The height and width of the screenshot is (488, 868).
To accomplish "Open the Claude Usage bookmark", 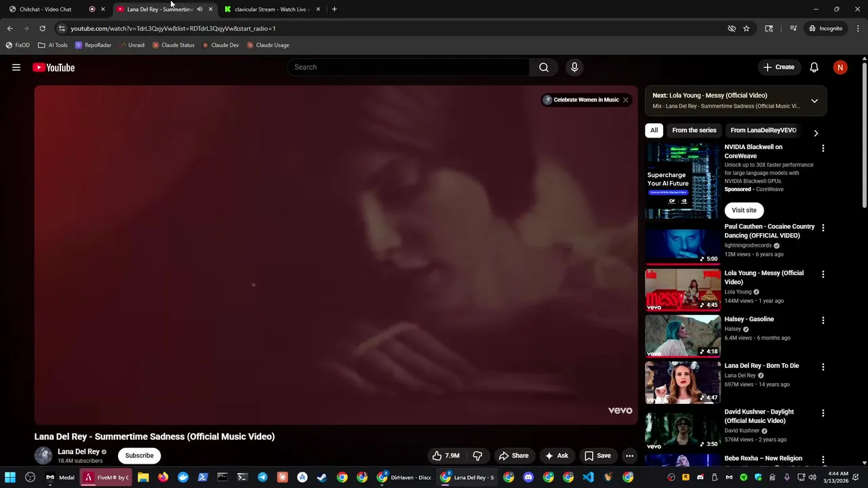I will tap(268, 45).
